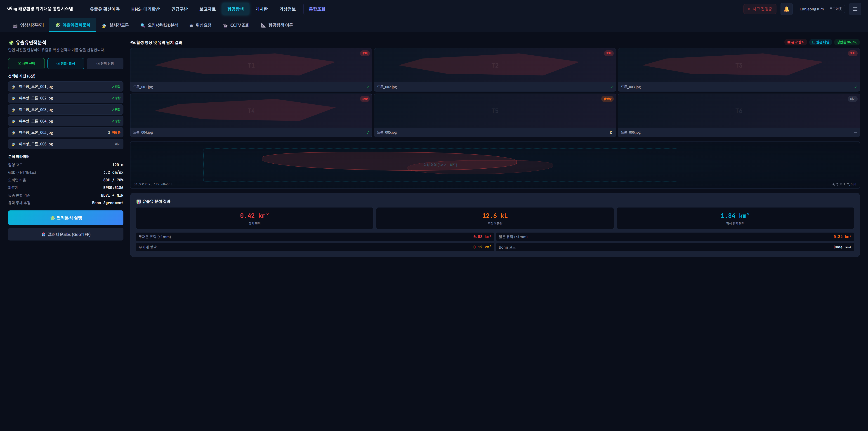Click the notification bell icon
Screen dimensions: 868x431
click(786, 9)
